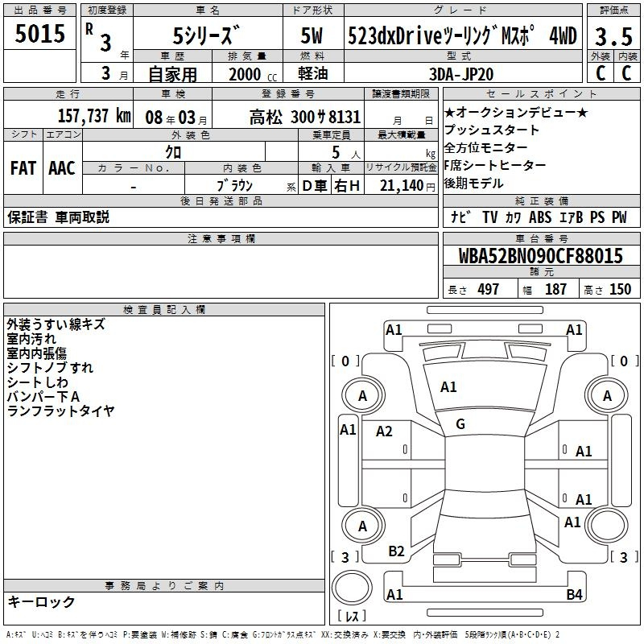The image size is (644, 644).
Task: Click the inspector note バンパー下A
Action: (x=43, y=397)
